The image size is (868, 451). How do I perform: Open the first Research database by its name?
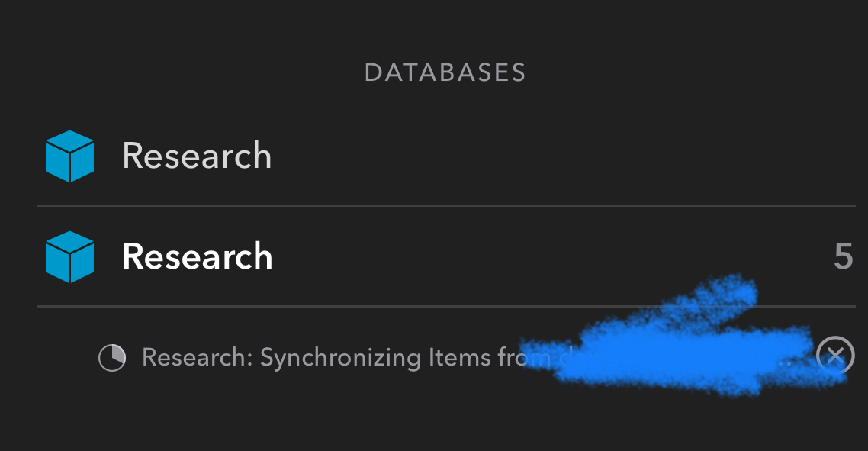click(197, 156)
